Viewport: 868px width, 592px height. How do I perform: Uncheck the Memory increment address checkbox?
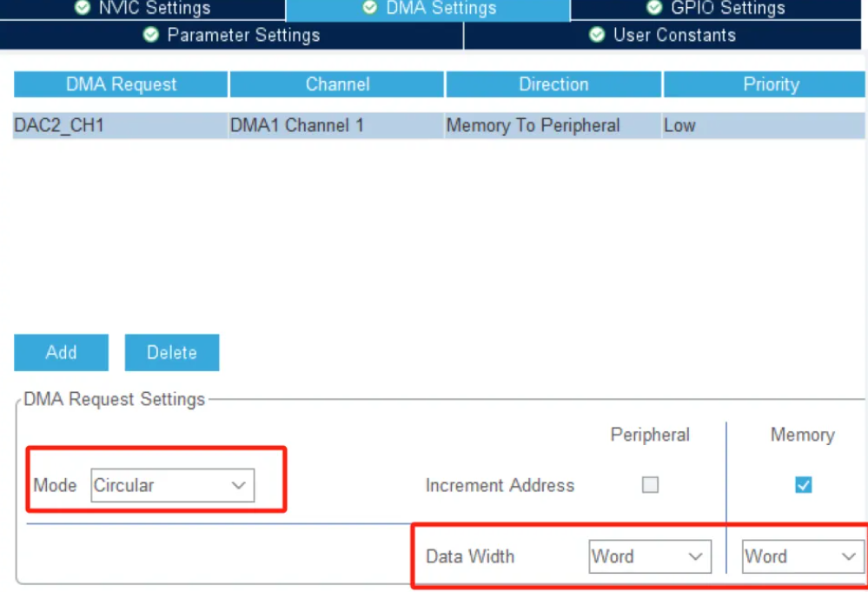coord(803,485)
